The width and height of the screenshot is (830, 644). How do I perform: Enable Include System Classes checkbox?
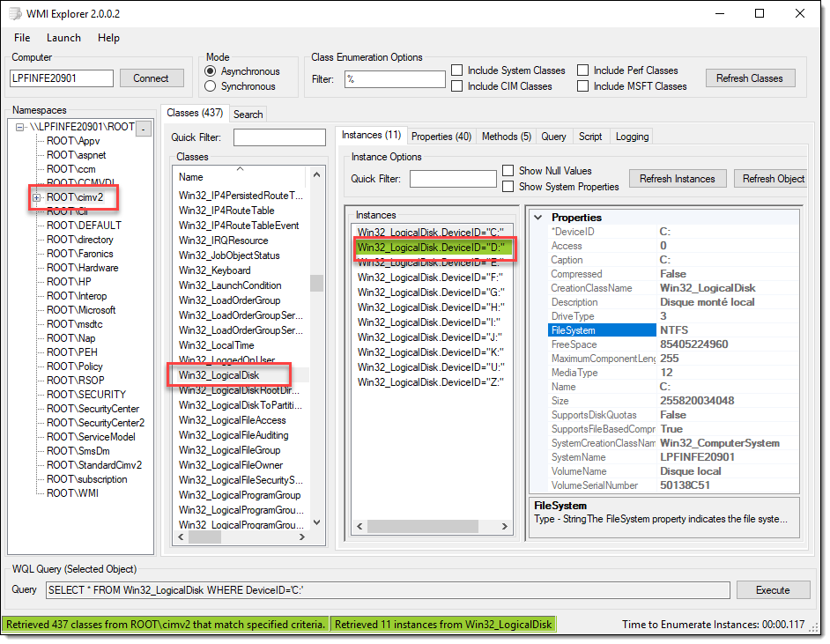[x=456, y=70]
